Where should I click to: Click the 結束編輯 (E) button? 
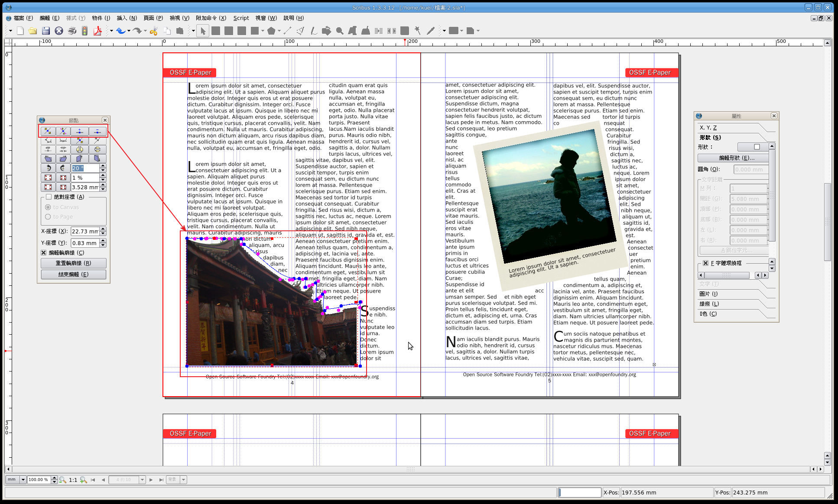point(74,275)
